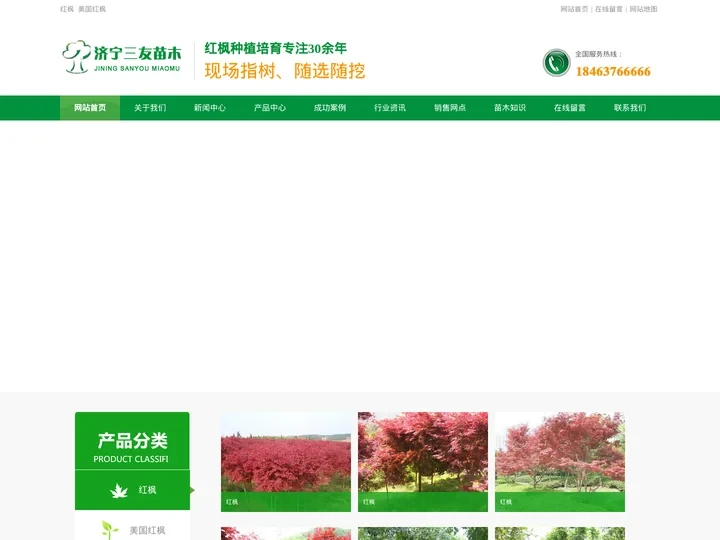
Task: Click 红枫 caption under third product image
Action: [x=506, y=502]
